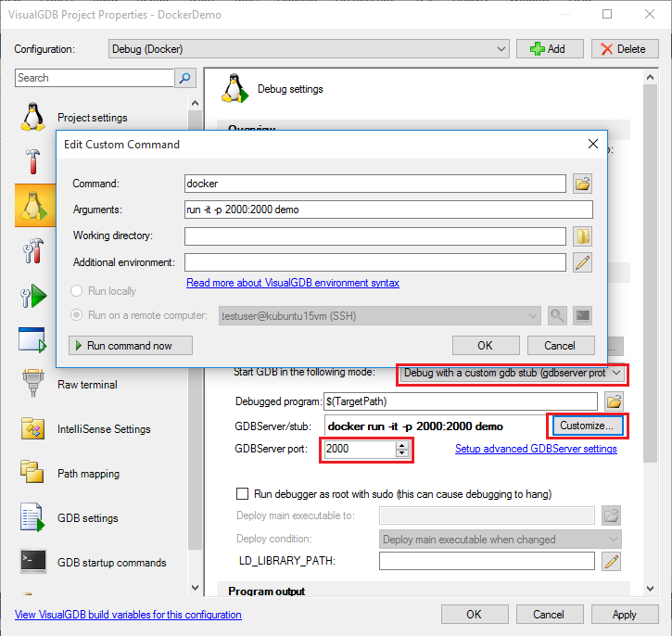Click the Customize... GDBServer button
This screenshot has width=672, height=636.
pos(588,426)
